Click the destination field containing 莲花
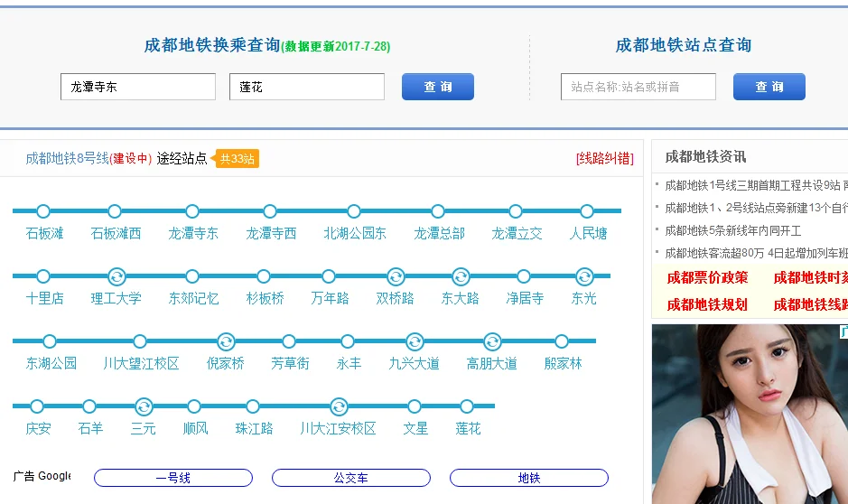 point(307,87)
